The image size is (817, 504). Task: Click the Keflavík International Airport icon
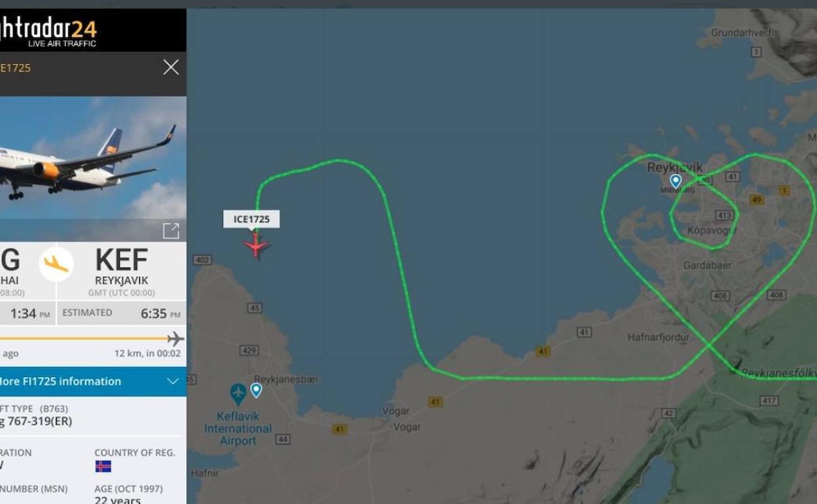point(238,393)
